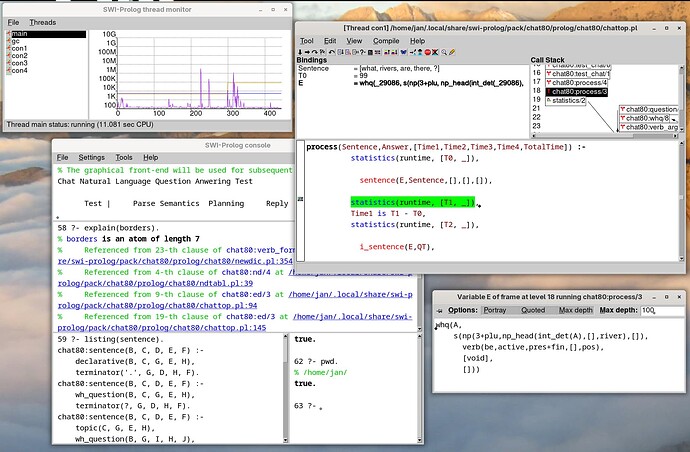
Task: Open Tool menu in tracer window
Action: (x=307, y=41)
